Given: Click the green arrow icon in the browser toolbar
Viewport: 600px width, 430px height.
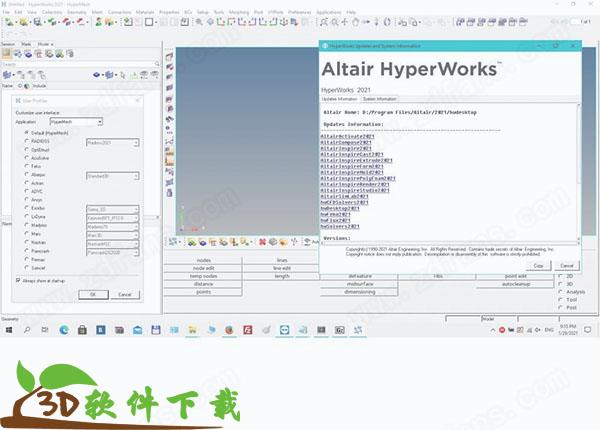Looking at the screenshot, I should 133,75.
